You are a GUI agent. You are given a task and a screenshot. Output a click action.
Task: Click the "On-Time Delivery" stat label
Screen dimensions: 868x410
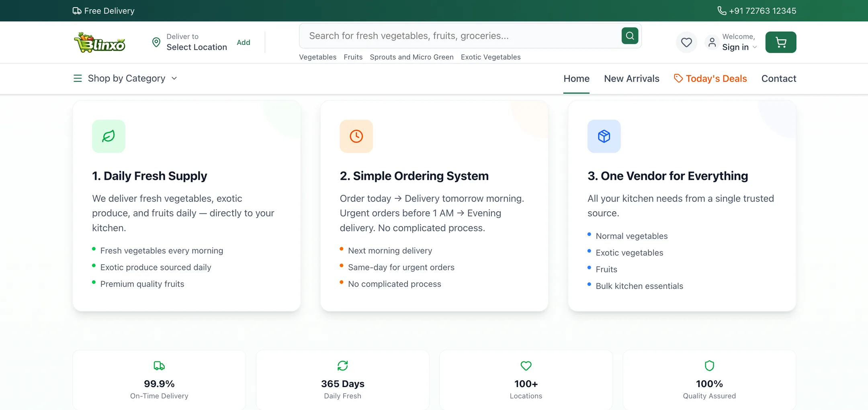159,396
